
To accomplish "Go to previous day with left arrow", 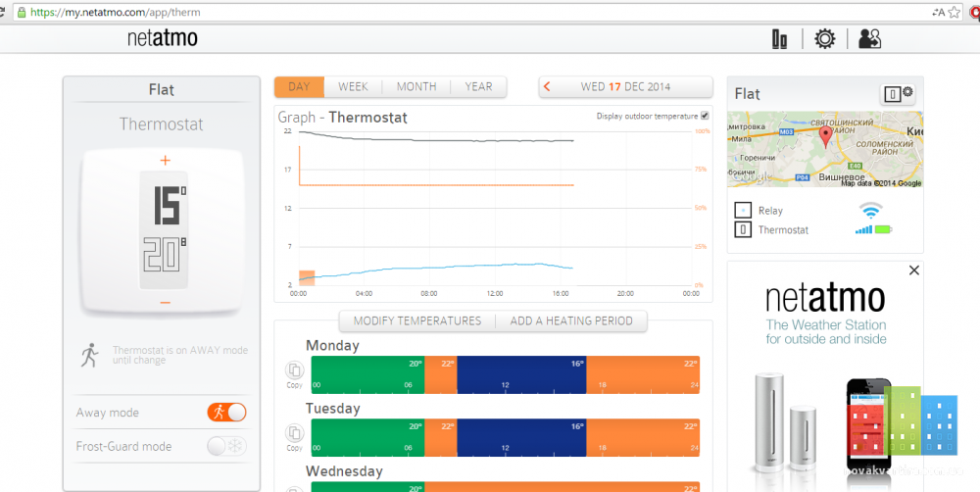I will 547,87.
